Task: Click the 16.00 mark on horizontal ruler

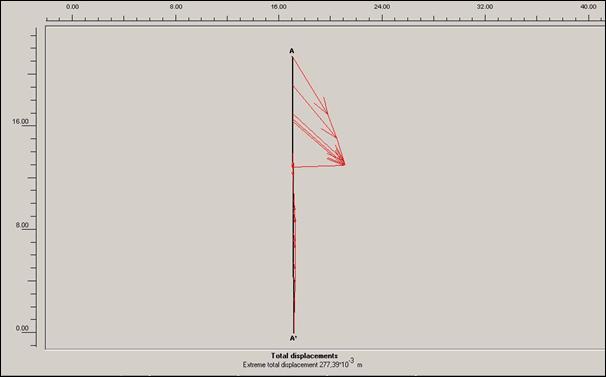Action: 279,7
